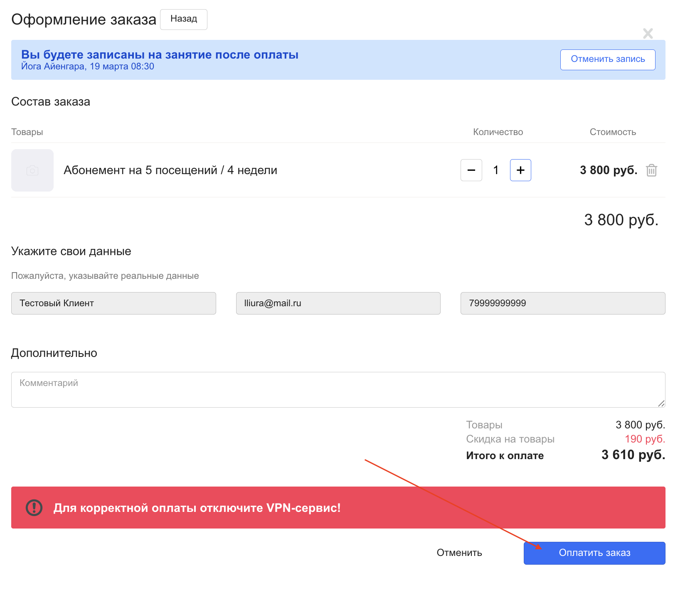Click the Итого к оплате total amount
The width and height of the screenshot is (700, 595).
pyautogui.click(x=633, y=455)
